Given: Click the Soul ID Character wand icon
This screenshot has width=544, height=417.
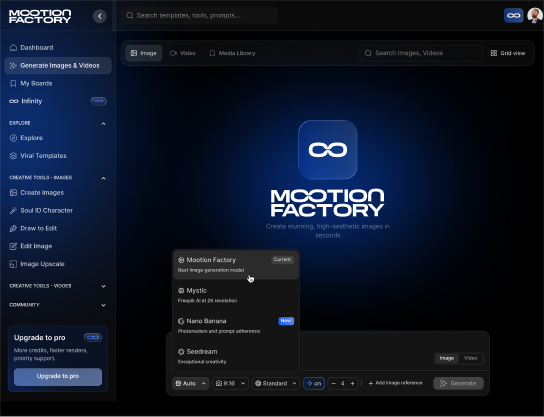Looking at the screenshot, I should click(x=13, y=211).
